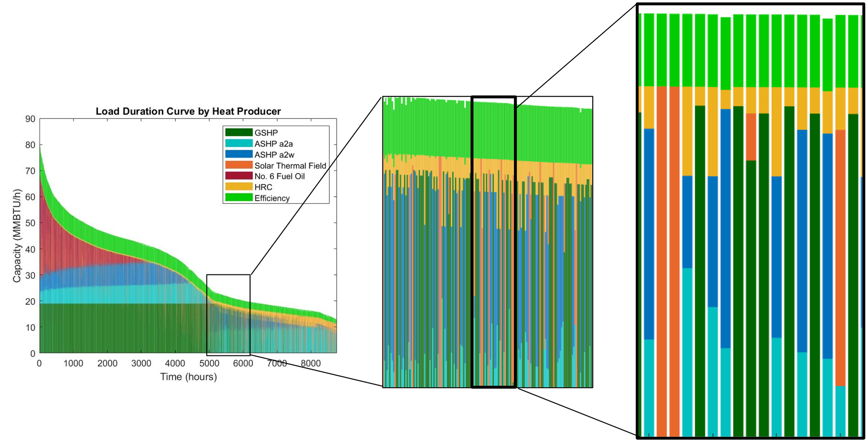
Task: Click the chart title 'Load Duration Curve by Heat Producer'
Action: pyautogui.click(x=188, y=111)
